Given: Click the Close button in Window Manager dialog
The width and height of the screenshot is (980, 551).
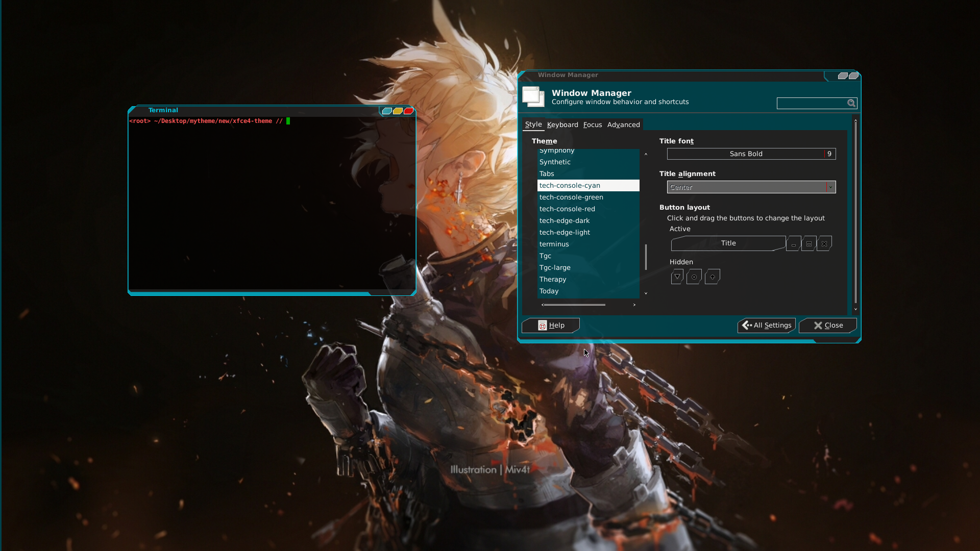Looking at the screenshot, I should 828,325.
